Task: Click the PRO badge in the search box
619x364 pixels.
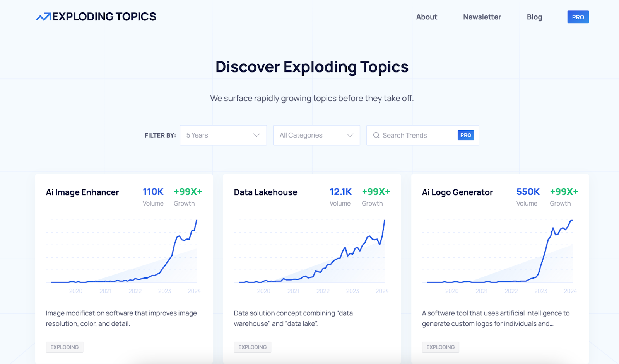Action: (466, 135)
